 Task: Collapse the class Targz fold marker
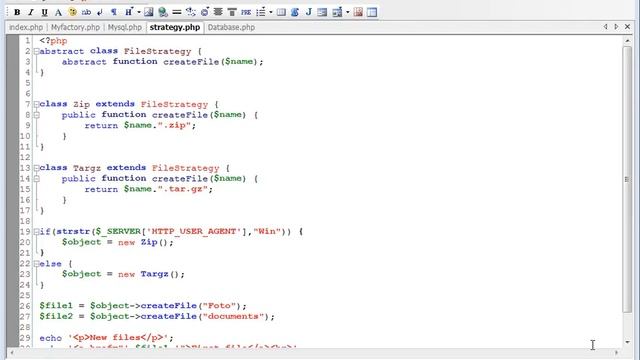36,168
